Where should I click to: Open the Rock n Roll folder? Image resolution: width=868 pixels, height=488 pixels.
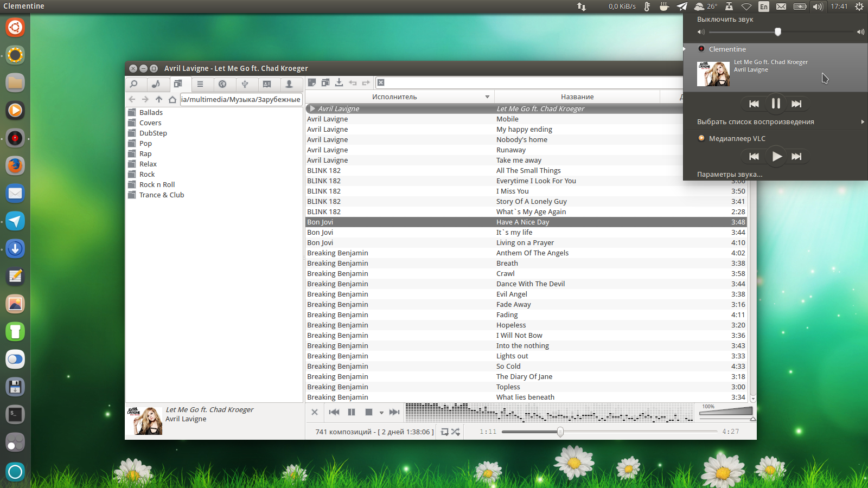point(157,184)
